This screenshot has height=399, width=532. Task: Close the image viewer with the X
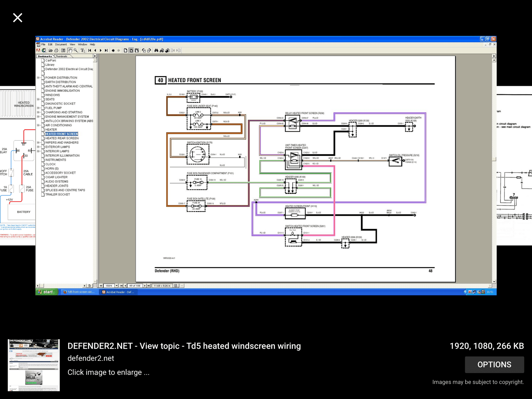point(18,18)
